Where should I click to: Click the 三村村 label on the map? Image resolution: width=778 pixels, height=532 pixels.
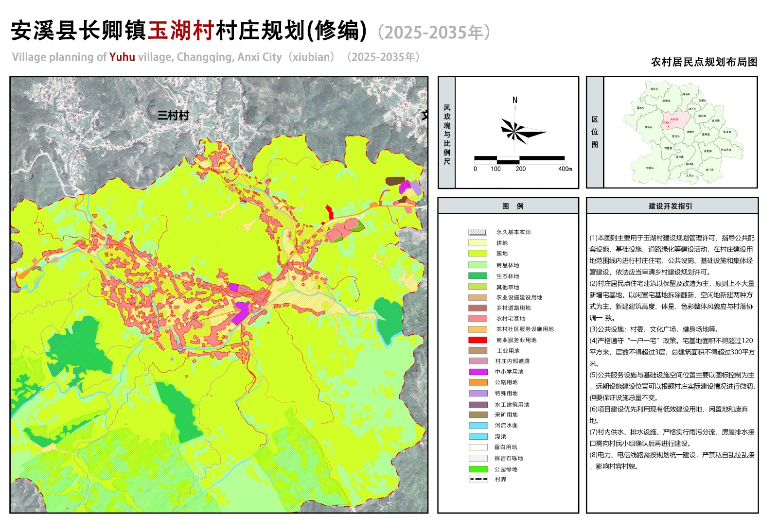[x=173, y=116]
